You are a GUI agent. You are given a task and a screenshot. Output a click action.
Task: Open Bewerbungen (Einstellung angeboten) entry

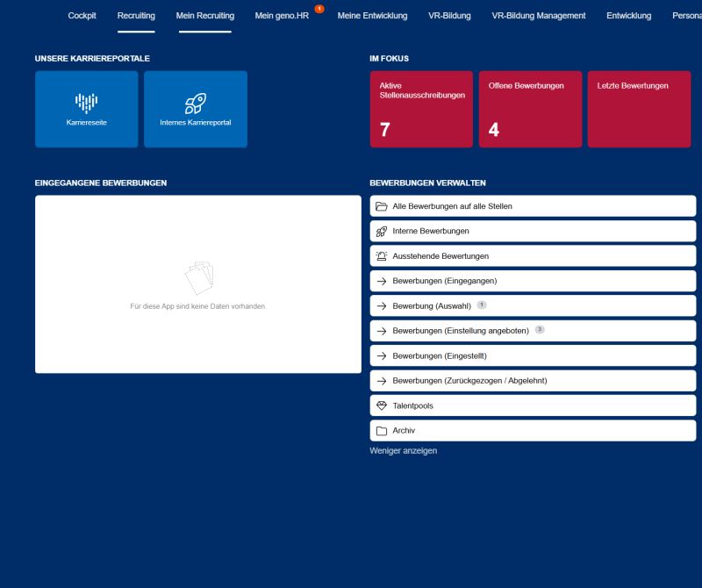click(x=460, y=331)
